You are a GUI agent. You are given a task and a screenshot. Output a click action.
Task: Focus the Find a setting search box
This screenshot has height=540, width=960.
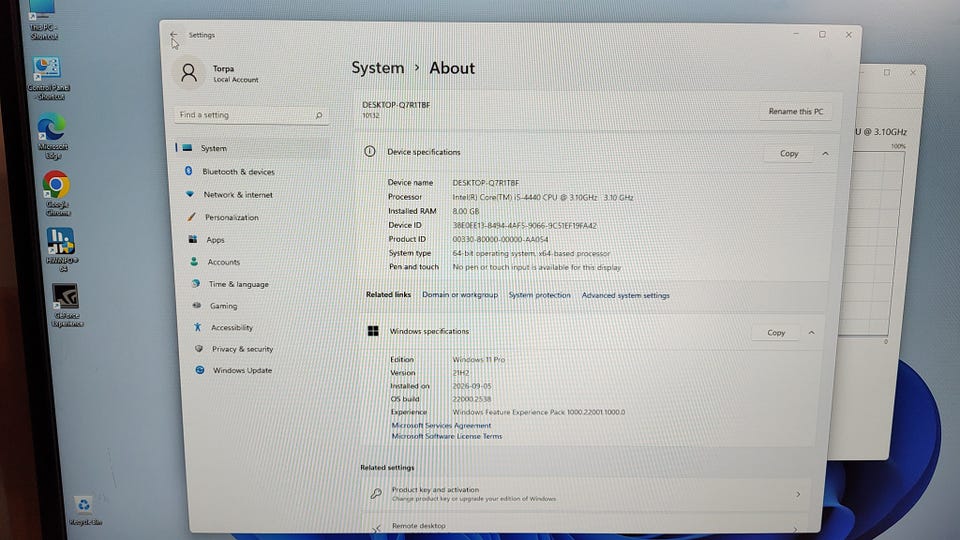pyautogui.click(x=251, y=115)
